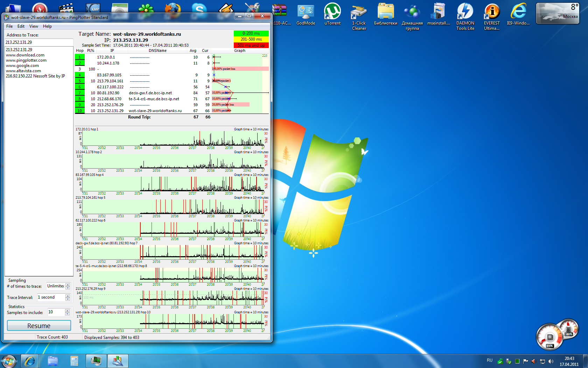Viewport: 588px width, 368px height.
Task: Click Trace Count 403 in status bar
Action: click(x=52, y=337)
